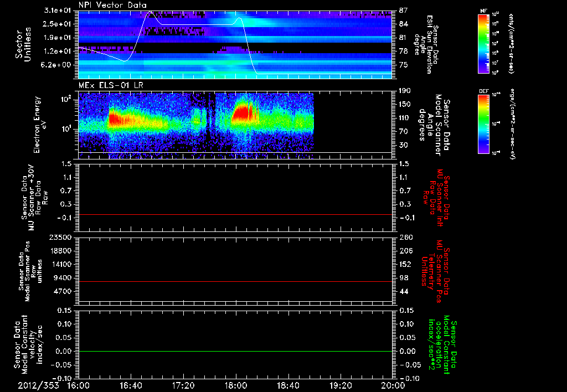This screenshot has height=392, width=567.
Task: Click the white sun elevation curve peak
Action: [151, 12]
